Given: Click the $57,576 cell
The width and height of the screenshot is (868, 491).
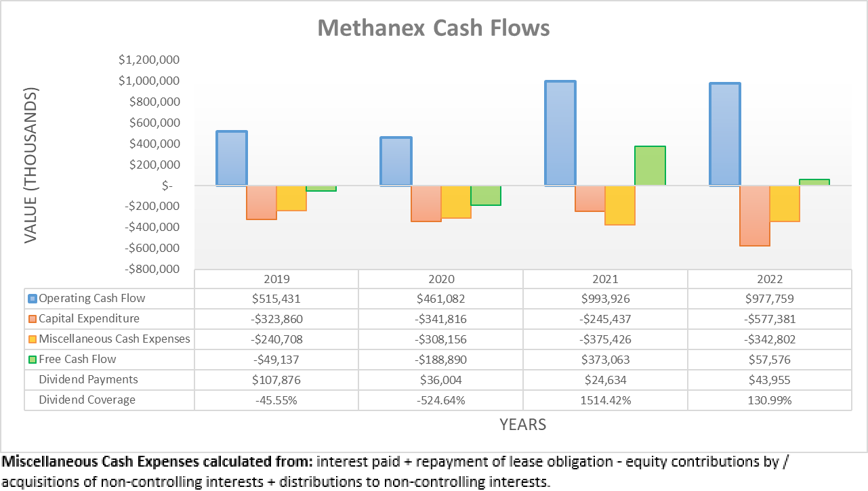Looking at the screenshot, I should (x=770, y=360).
